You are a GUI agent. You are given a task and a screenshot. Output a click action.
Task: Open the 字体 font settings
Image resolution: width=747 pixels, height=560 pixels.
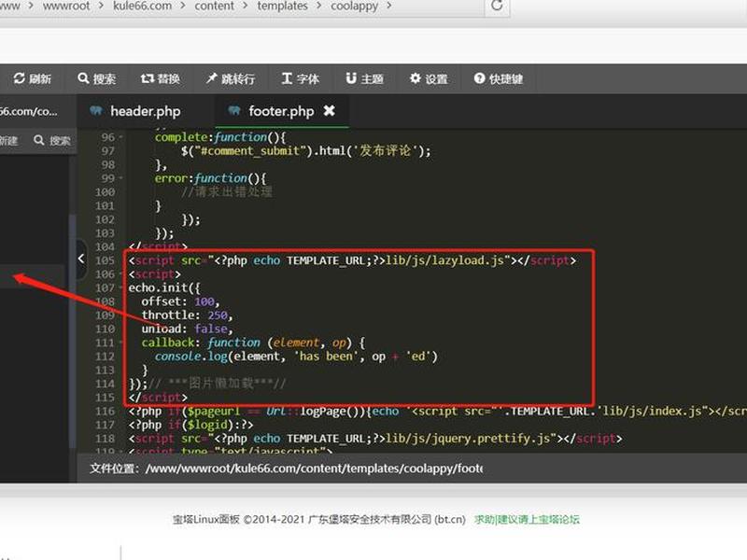click(x=300, y=78)
